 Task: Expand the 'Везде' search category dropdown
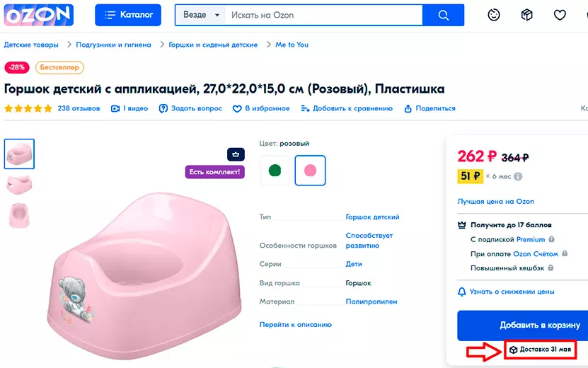click(x=202, y=15)
